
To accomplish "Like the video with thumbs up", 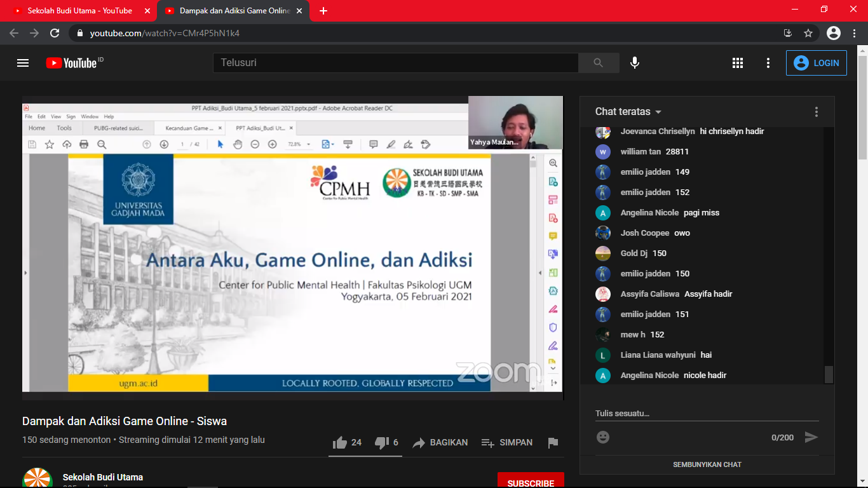I will coord(341,443).
